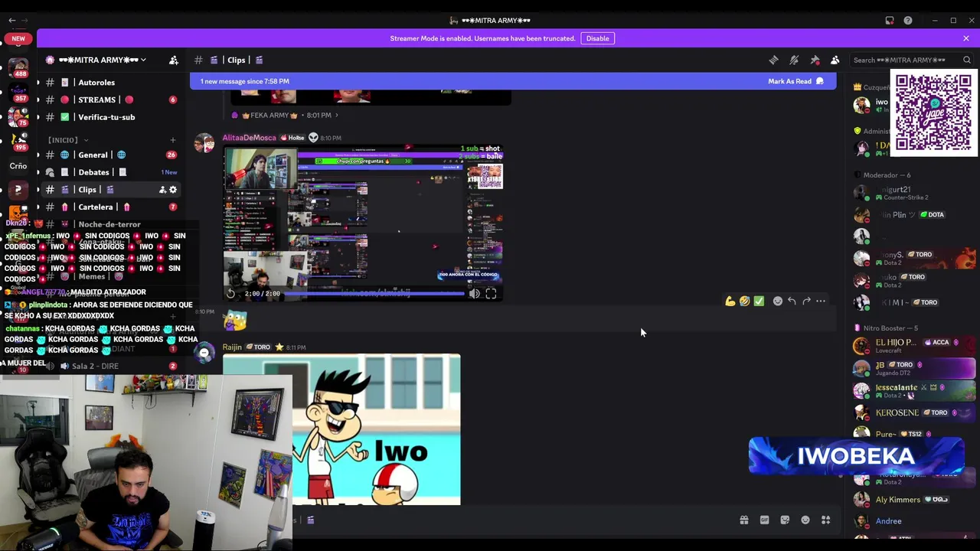Toggle channel notification settings bell

pos(794,60)
